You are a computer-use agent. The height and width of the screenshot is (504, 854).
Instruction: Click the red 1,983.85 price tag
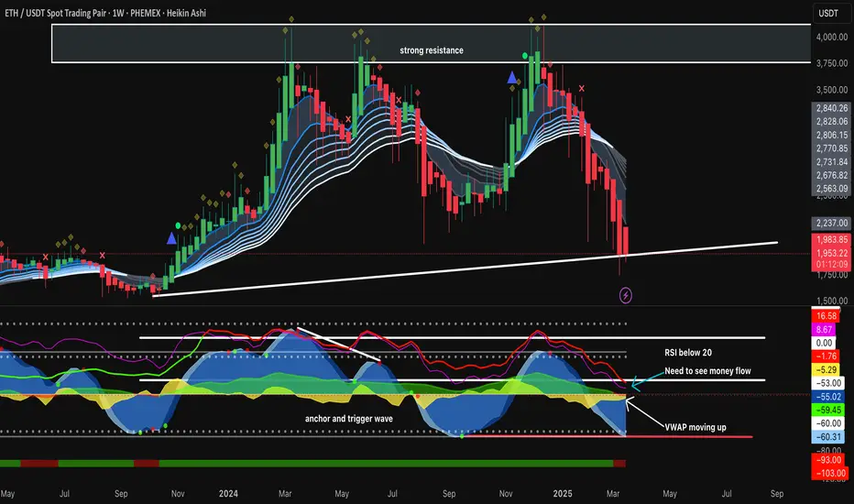831,240
